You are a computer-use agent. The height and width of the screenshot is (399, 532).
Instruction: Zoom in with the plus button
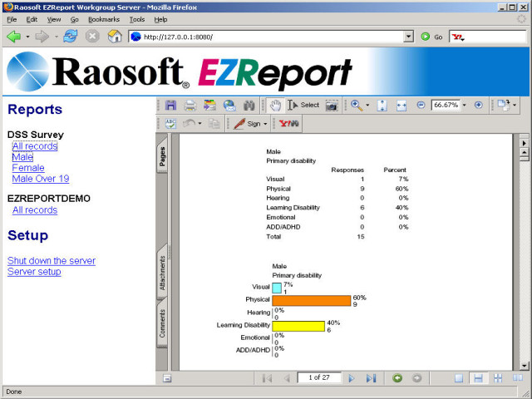point(479,106)
